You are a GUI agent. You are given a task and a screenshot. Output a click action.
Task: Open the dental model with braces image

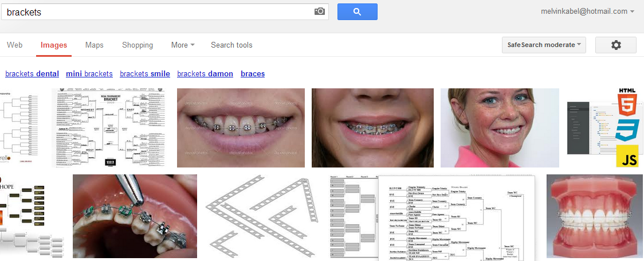click(595, 217)
